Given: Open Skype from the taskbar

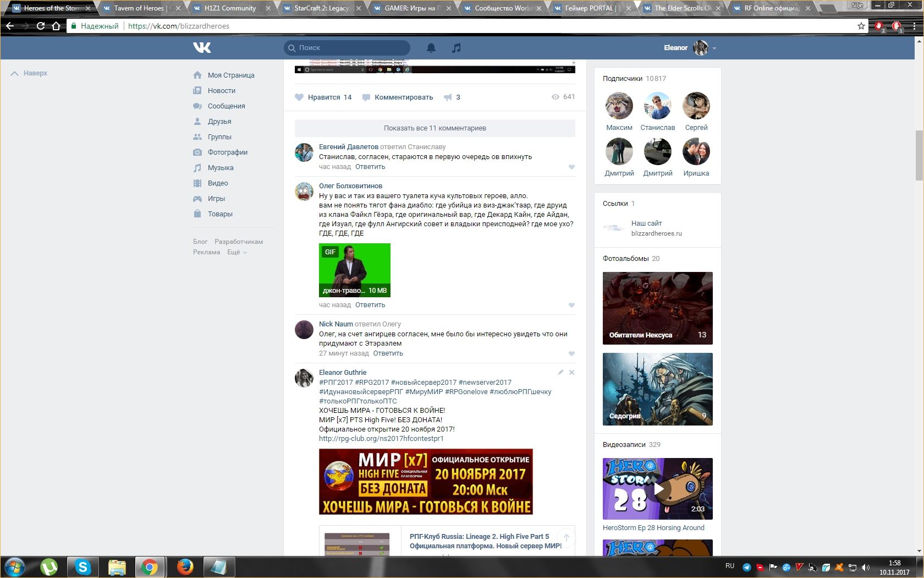Looking at the screenshot, I should [82, 566].
